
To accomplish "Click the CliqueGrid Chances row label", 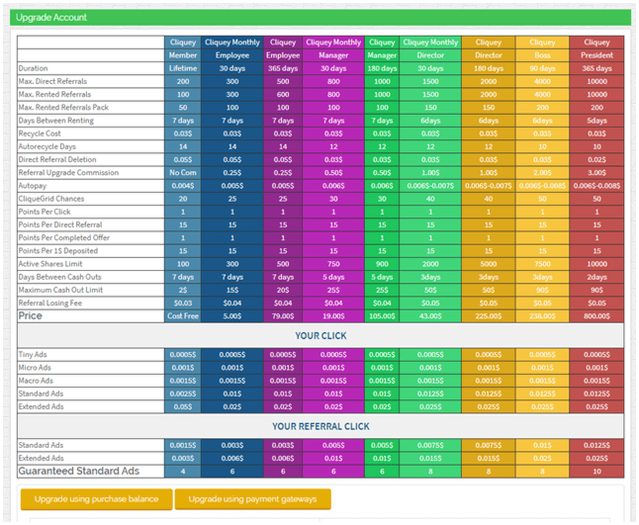I will pyautogui.click(x=51, y=199).
